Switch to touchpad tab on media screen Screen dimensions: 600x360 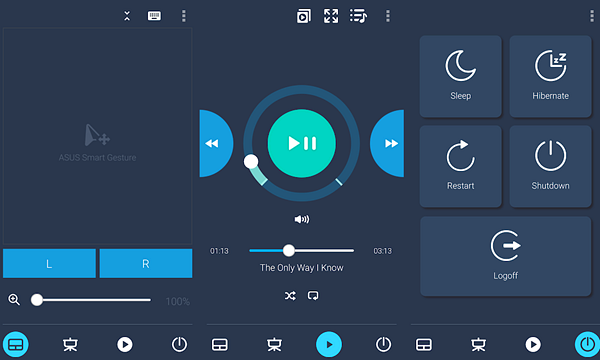point(220,345)
